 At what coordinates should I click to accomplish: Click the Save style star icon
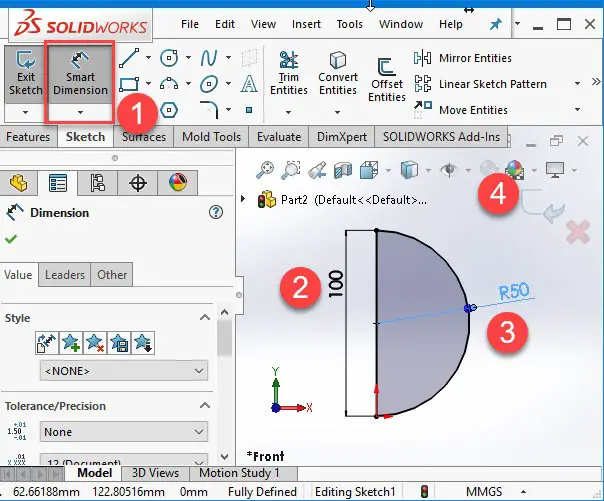coord(119,343)
